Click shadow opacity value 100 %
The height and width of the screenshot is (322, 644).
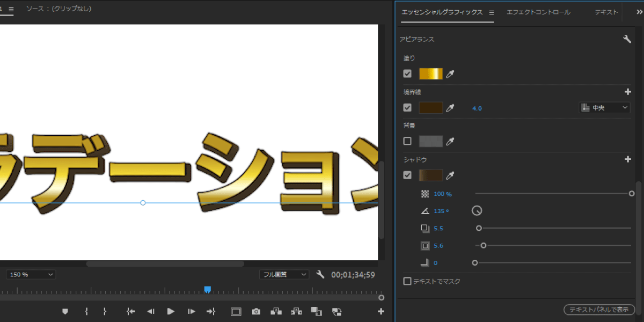click(443, 194)
